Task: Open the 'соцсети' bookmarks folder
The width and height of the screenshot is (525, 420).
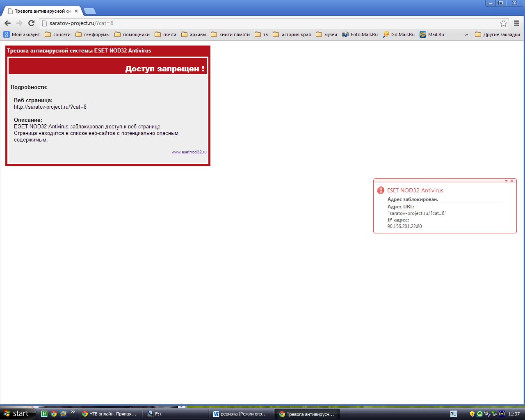Action: pyautogui.click(x=57, y=34)
